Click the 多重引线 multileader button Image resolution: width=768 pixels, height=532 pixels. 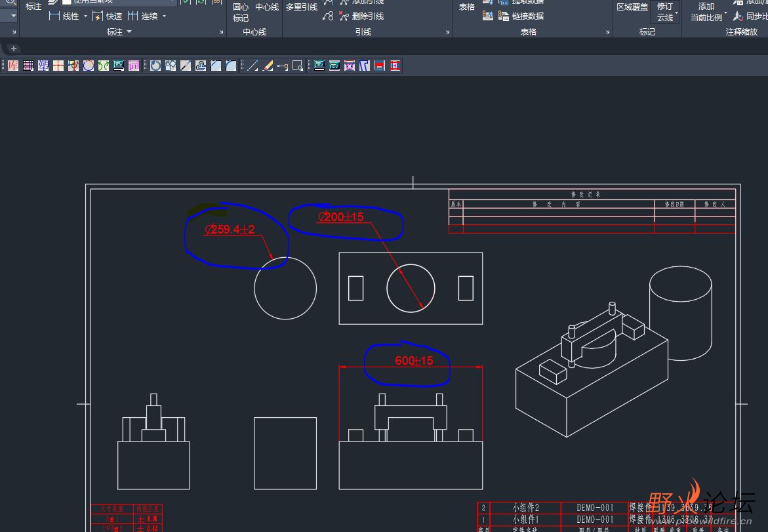click(x=302, y=7)
